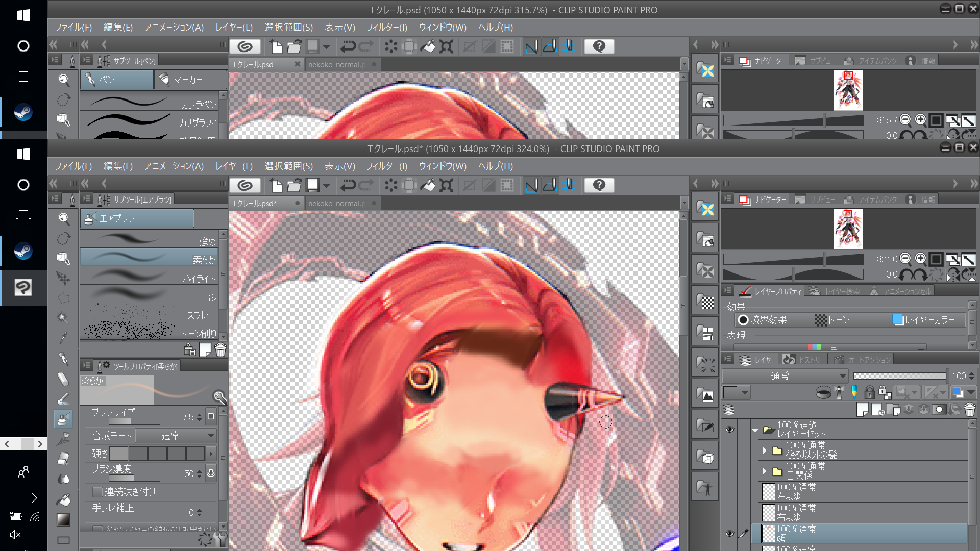Switch to the ヒストリー tab
The width and height of the screenshot is (980, 551).
[x=804, y=360]
